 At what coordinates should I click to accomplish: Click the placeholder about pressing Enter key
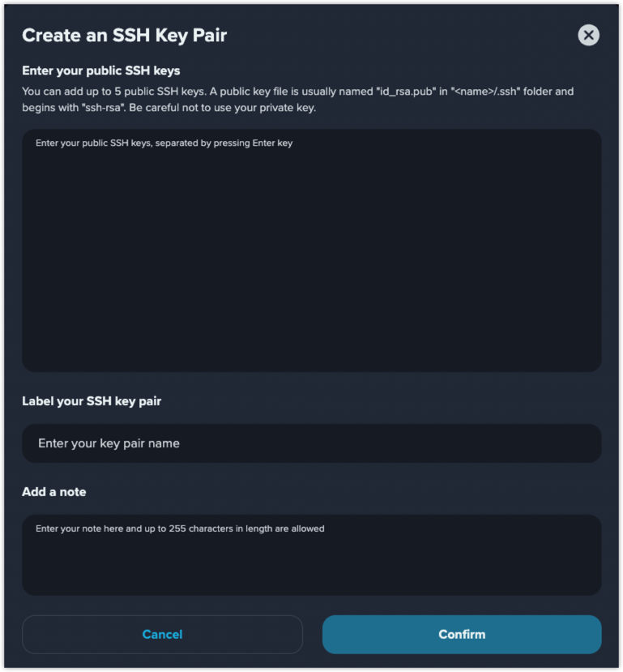[x=164, y=143]
